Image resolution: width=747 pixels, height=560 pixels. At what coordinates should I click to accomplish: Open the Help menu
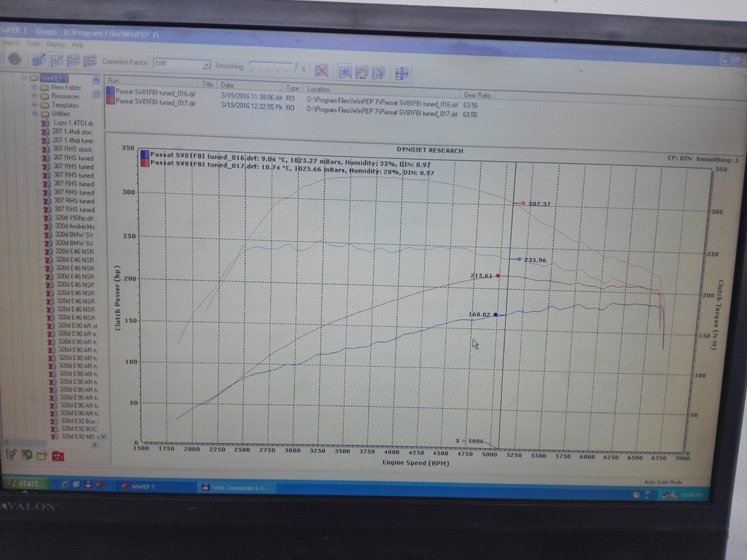[x=78, y=45]
